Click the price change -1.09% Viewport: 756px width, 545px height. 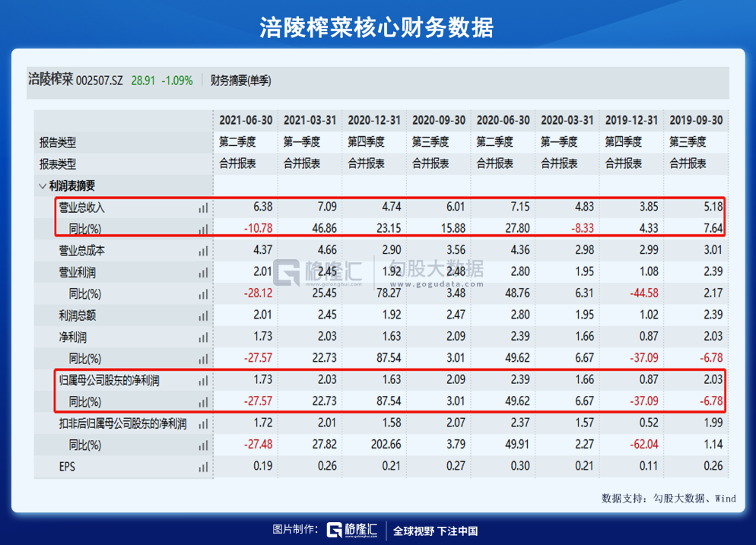(177, 81)
